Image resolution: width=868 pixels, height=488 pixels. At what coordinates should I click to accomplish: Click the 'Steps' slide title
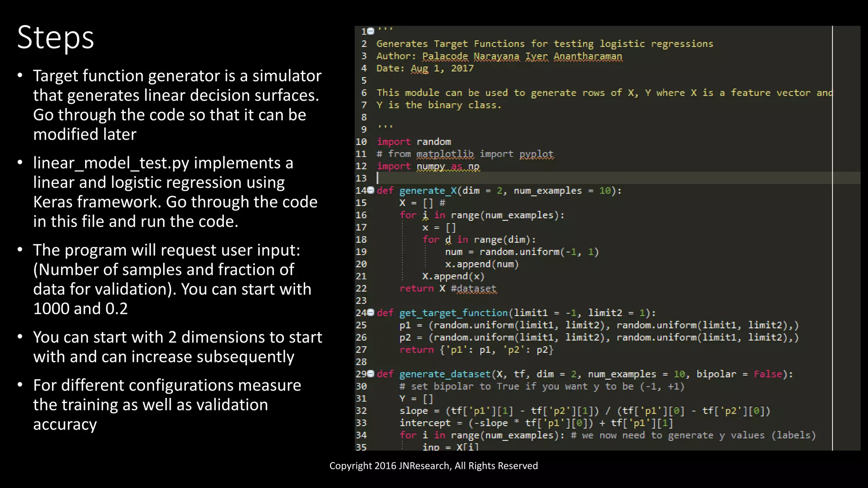pos(56,38)
